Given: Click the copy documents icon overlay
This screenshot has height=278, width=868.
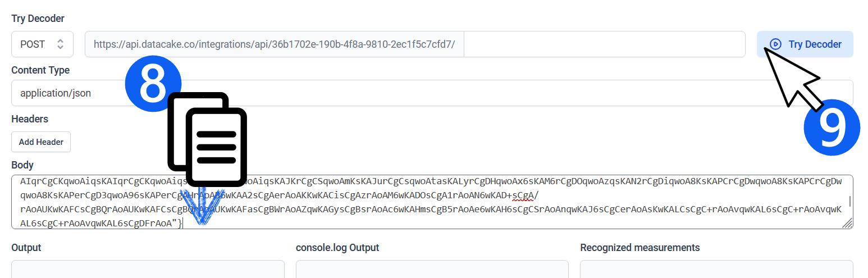Looking at the screenshot, I should pyautogui.click(x=208, y=139).
